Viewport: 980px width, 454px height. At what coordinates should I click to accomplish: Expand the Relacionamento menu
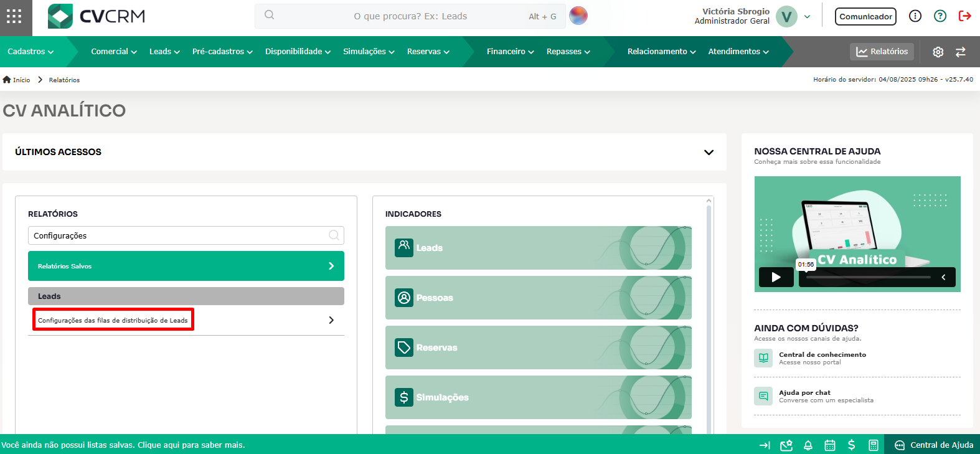pyautogui.click(x=662, y=52)
